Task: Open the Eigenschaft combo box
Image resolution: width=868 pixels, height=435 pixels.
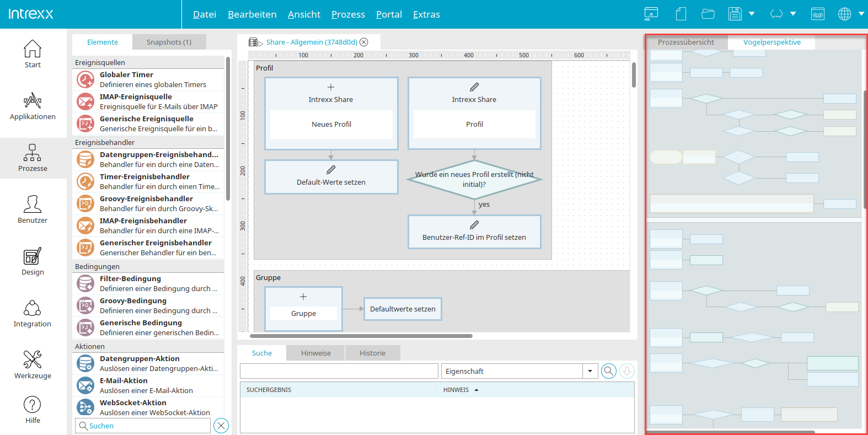Action: point(519,371)
